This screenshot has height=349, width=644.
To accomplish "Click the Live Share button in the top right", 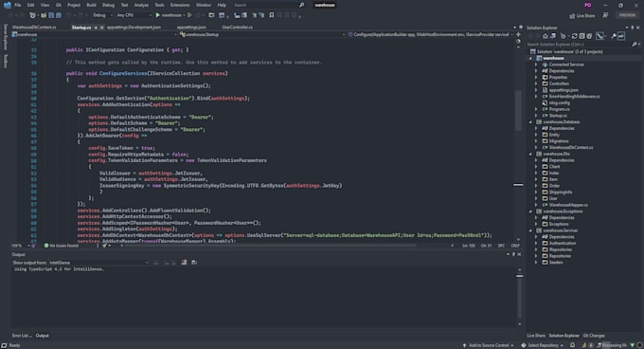I will click(582, 15).
